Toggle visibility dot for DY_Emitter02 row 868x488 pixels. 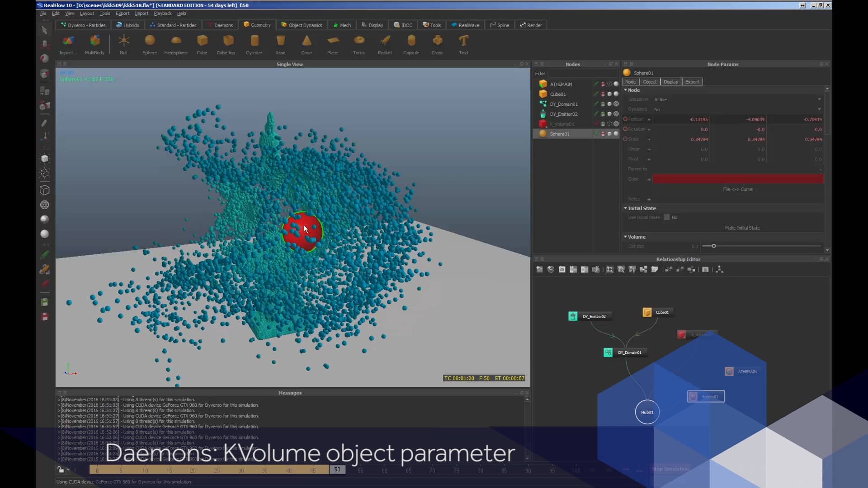[616, 114]
